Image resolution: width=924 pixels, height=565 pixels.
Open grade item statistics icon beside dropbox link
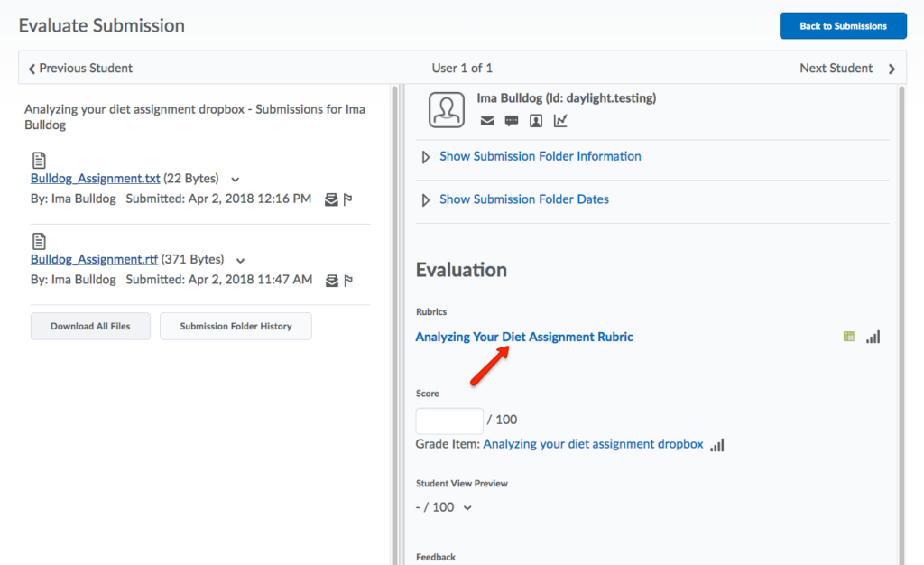(x=717, y=445)
